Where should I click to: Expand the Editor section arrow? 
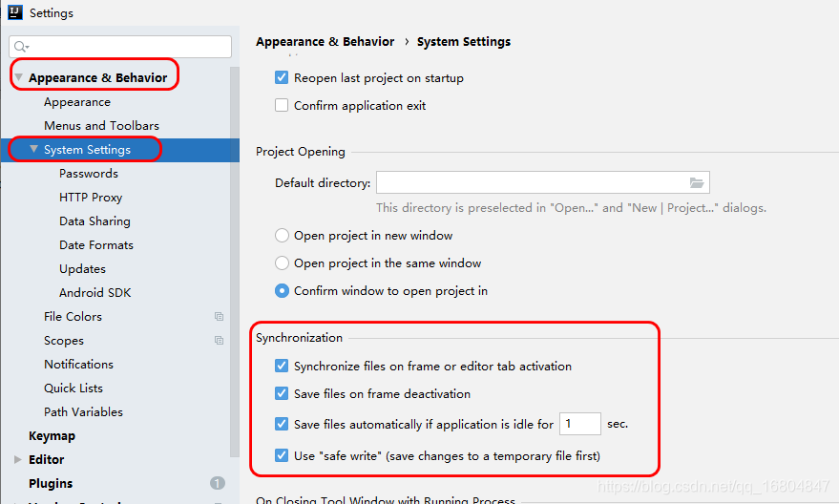[x=17, y=459]
